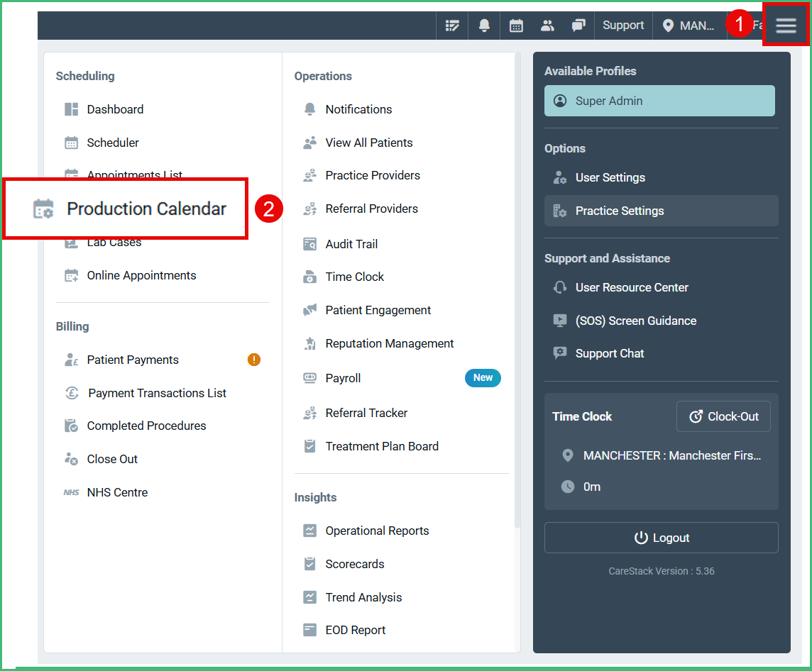Open Practice Settings
Viewport: 812px width, 671px height.
(661, 211)
